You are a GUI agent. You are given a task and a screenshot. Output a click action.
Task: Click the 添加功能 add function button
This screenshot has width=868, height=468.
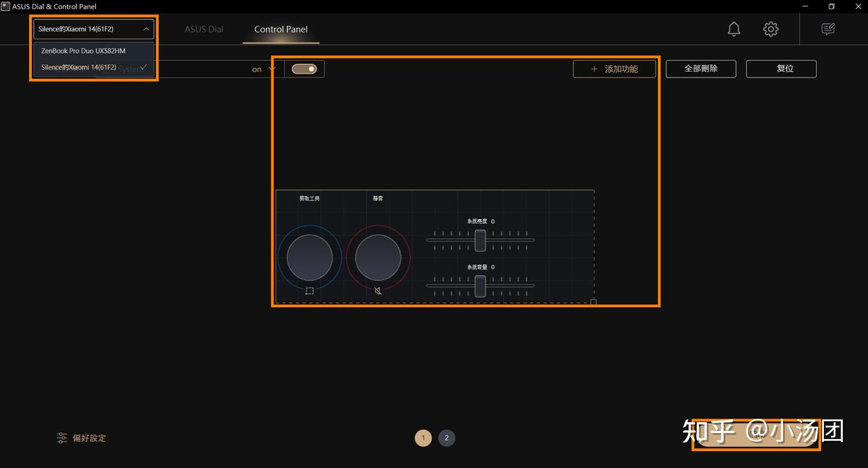tap(614, 69)
